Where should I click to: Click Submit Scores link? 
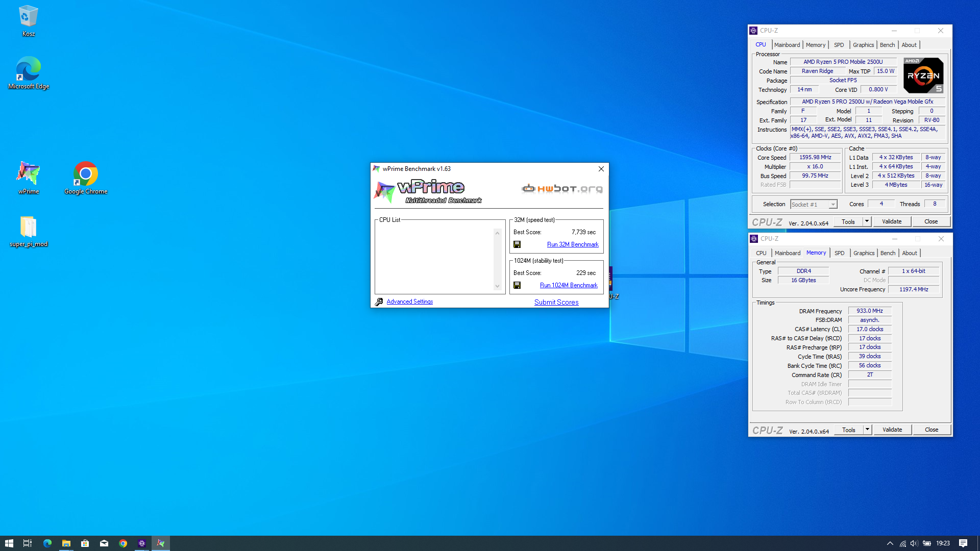[556, 302]
